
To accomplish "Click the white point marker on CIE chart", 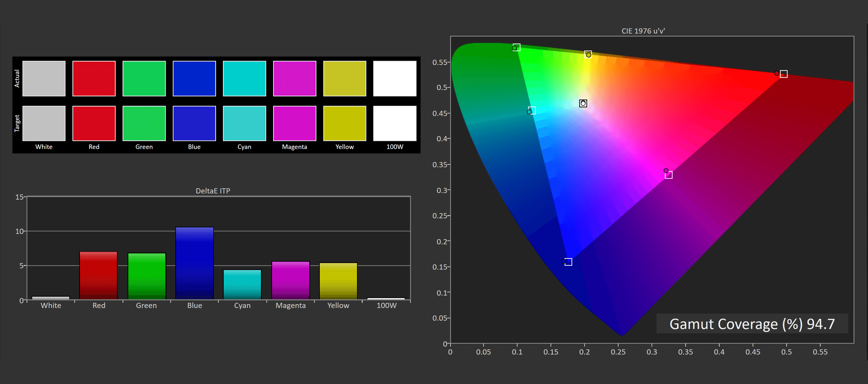I will pyautogui.click(x=583, y=103).
